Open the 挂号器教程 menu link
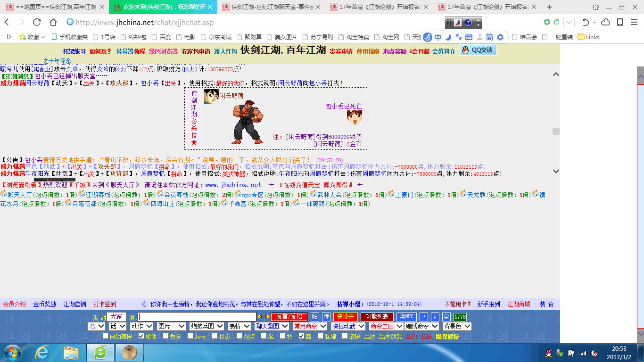The image size is (644, 362). (x=131, y=51)
